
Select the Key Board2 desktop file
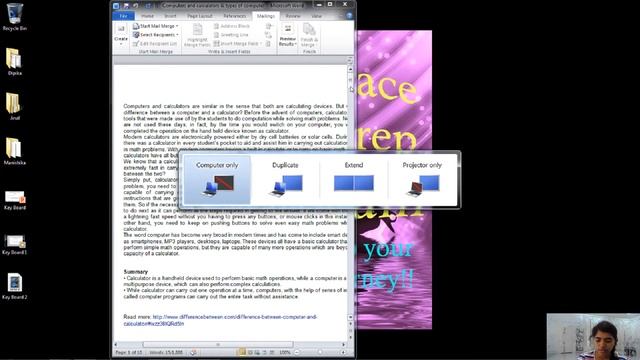point(15,286)
